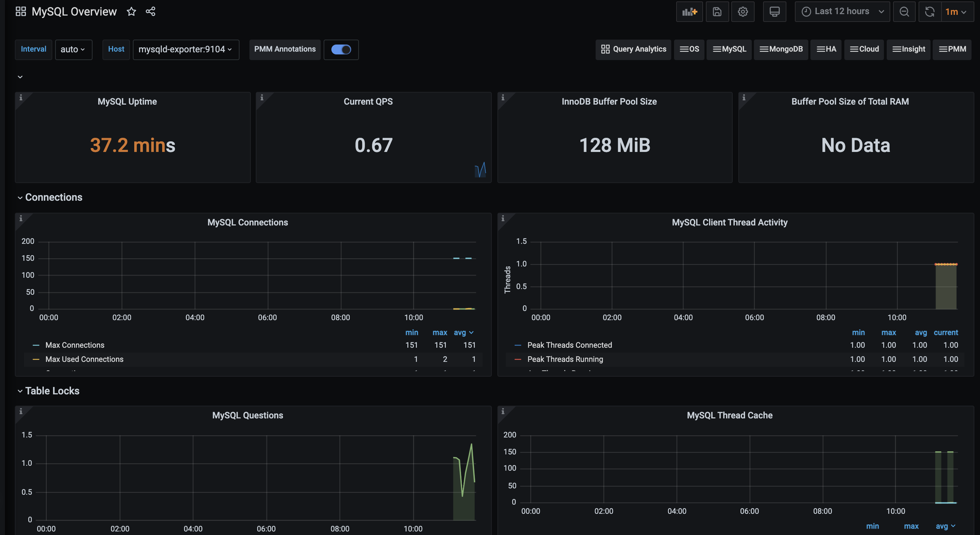Add a new panel to dashboard
The height and width of the screenshot is (535, 980).
click(689, 12)
